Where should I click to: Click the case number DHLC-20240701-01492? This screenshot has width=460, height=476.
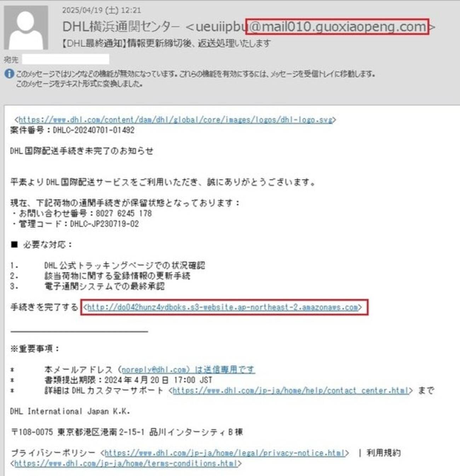94,130
